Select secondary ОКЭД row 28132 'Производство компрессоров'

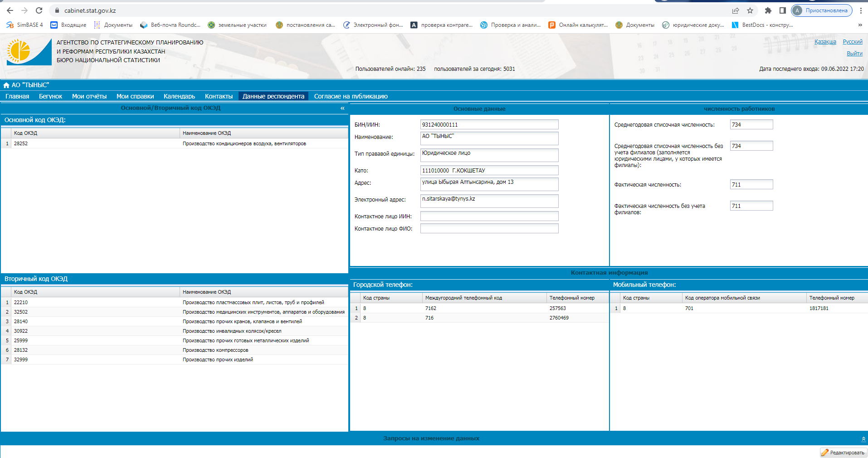pos(175,350)
